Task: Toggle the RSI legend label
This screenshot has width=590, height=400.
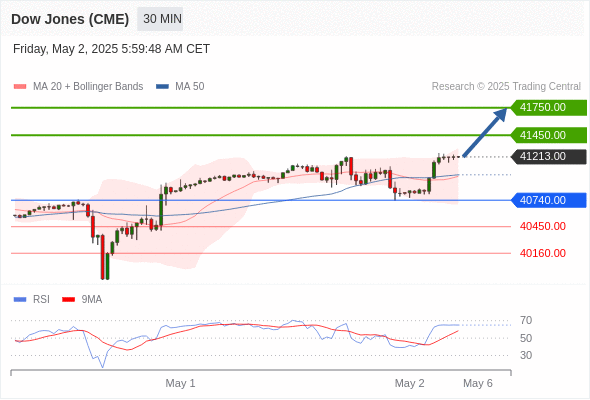Action: [41, 300]
